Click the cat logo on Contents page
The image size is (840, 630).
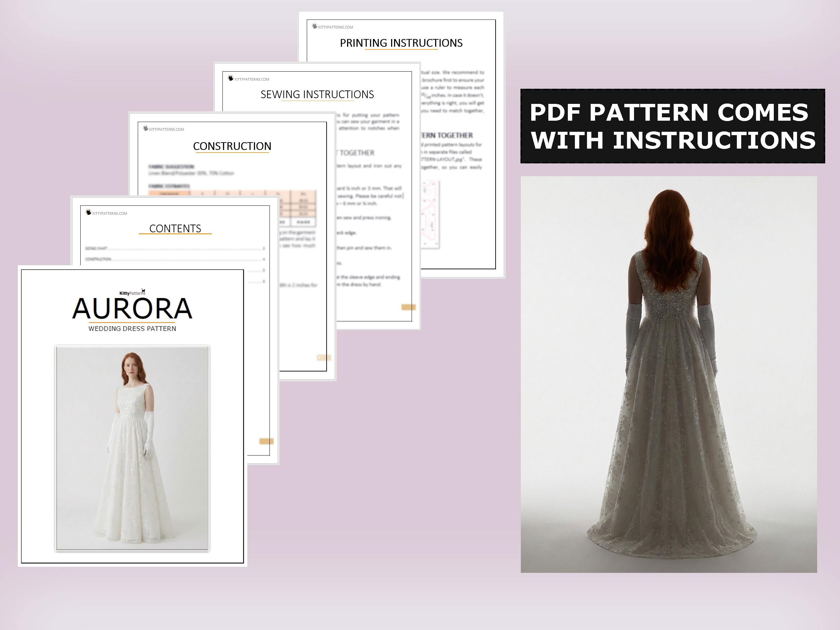click(88, 212)
